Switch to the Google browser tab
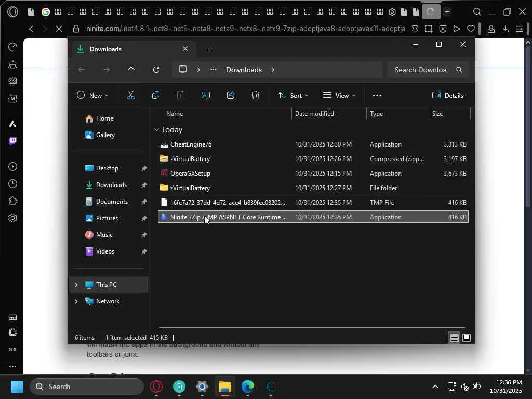Screen dimensions: 532x399 tap(46, 12)
